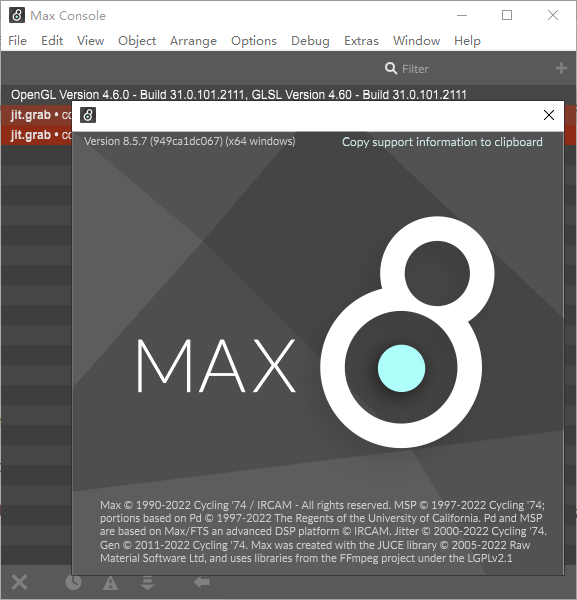Image resolution: width=577 pixels, height=600 pixels.
Task: Select the OpenGL Version console message
Action: (288, 95)
